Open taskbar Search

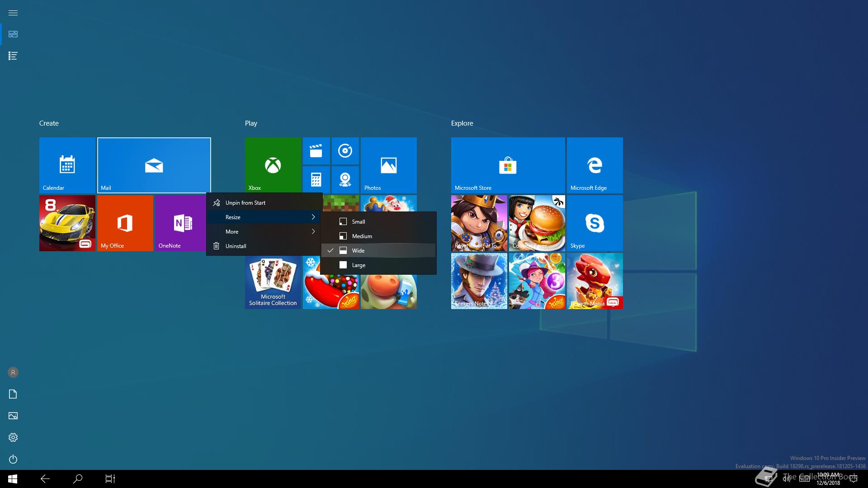tap(78, 479)
